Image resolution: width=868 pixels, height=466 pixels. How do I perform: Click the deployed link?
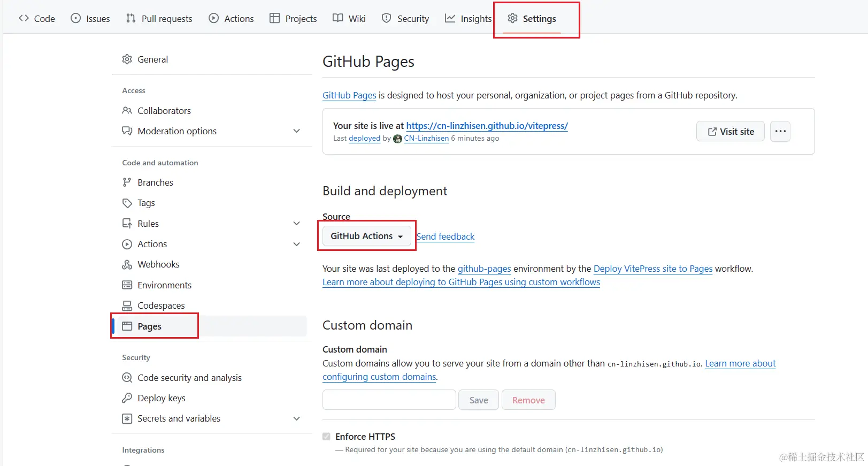tap(364, 139)
